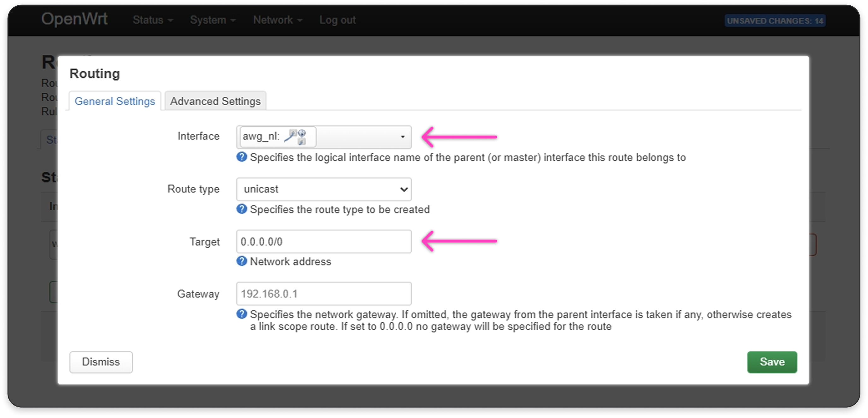Switch to the Advanced Settings tab
Image resolution: width=868 pixels, height=418 pixels.
(x=215, y=101)
